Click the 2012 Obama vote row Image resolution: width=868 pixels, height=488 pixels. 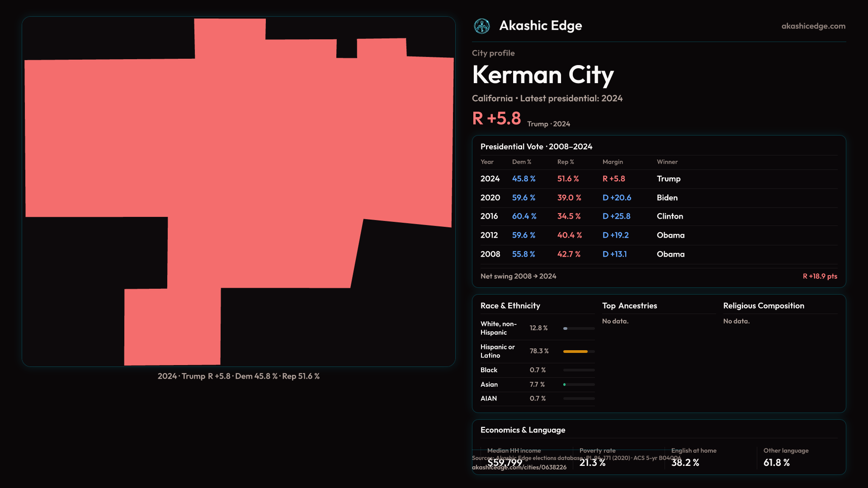[658, 235]
